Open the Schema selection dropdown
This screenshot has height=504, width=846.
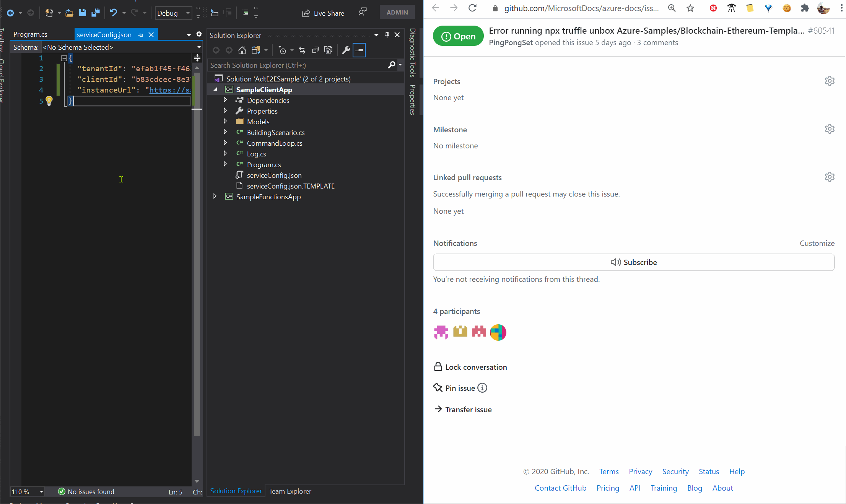199,47
